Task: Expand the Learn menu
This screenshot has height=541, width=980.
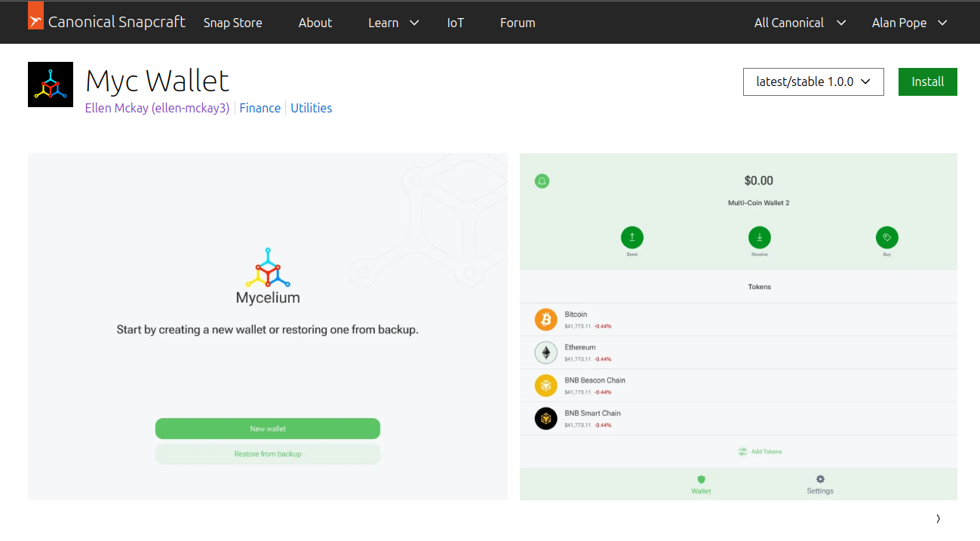Action: pos(393,23)
